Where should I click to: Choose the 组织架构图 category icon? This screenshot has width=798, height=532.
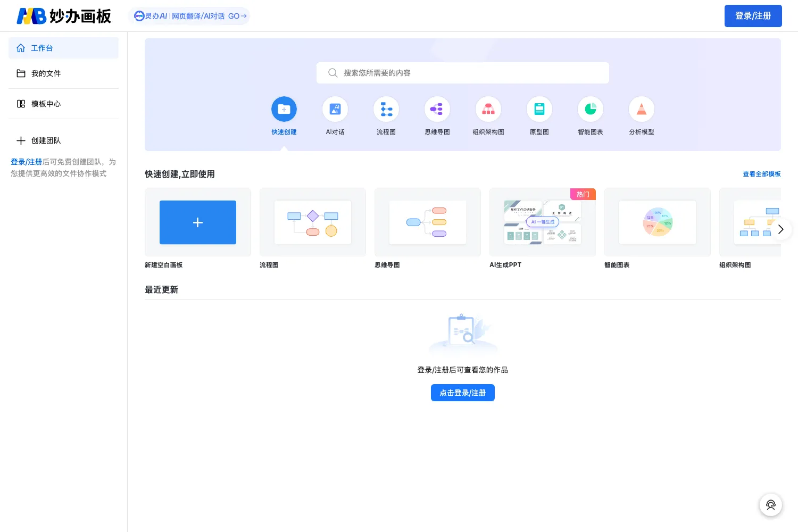coord(488,110)
